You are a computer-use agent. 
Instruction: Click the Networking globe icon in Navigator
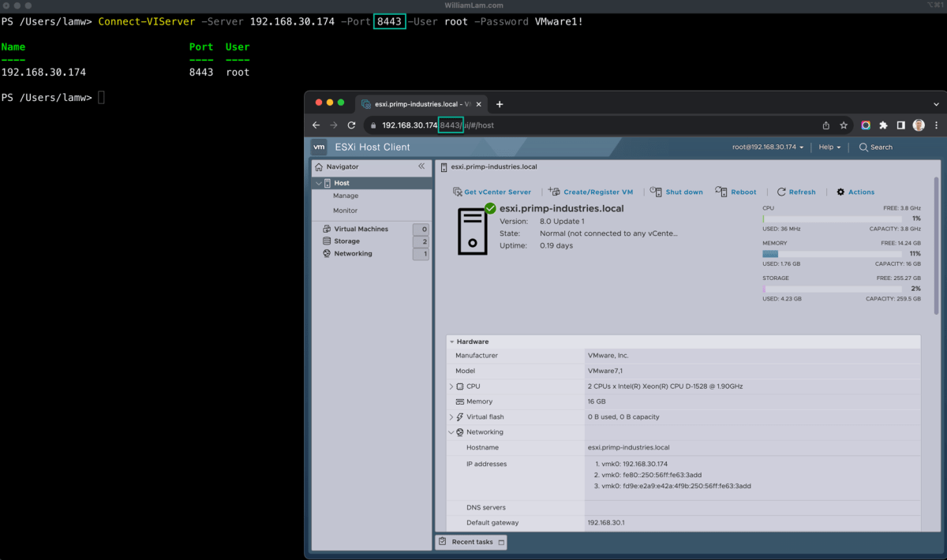(327, 254)
